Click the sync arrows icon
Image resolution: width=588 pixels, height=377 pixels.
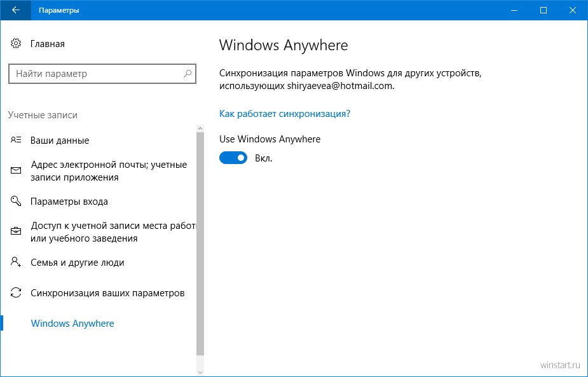pyautogui.click(x=16, y=292)
